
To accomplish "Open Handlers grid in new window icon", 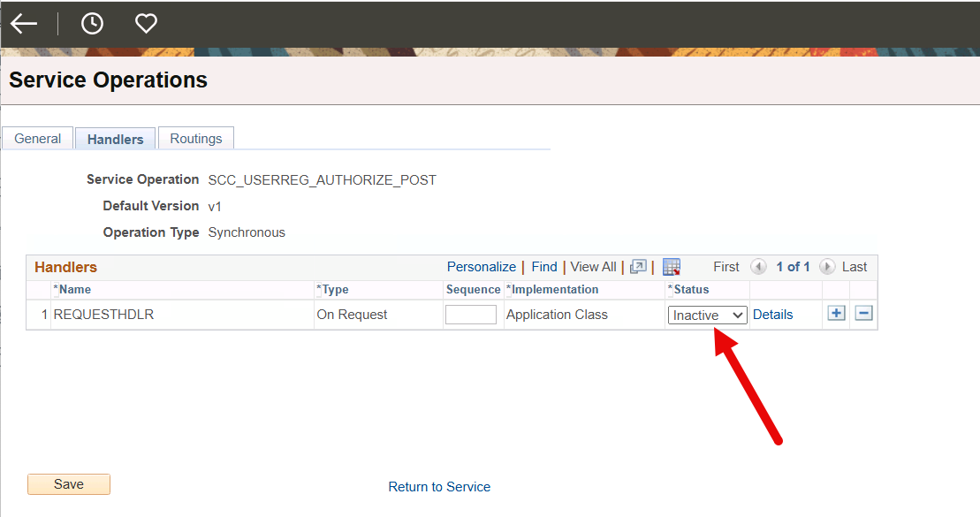I will [x=638, y=267].
